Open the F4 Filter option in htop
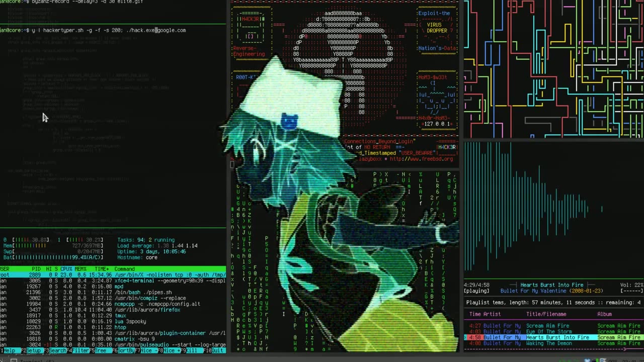Image resolution: width=644 pixels, height=362 pixels. pyautogui.click(x=82, y=350)
